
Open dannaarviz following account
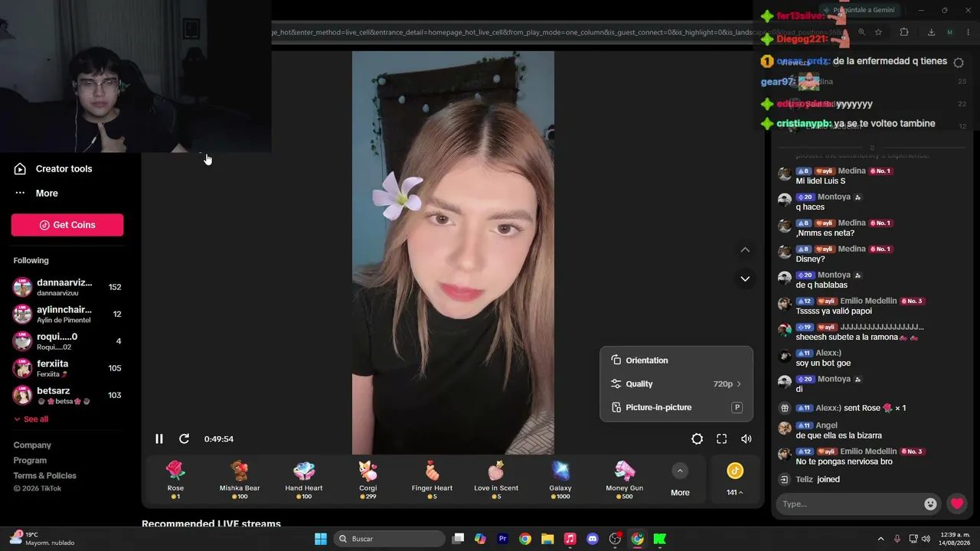click(67, 287)
